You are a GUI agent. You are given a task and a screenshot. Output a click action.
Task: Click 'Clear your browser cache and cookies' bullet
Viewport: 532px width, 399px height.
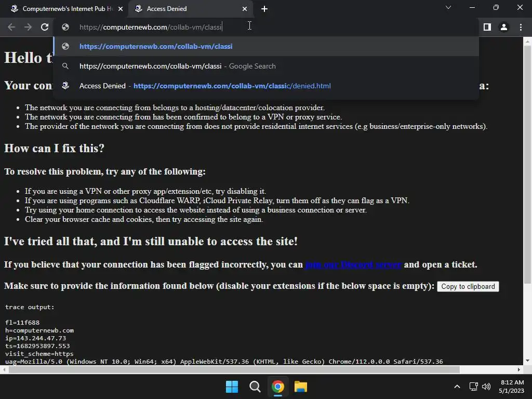[144, 220]
